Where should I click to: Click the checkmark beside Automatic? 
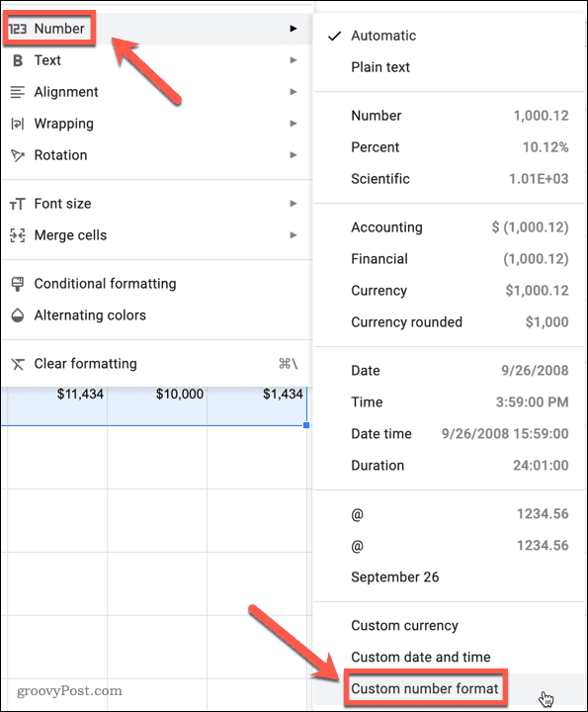click(x=334, y=36)
